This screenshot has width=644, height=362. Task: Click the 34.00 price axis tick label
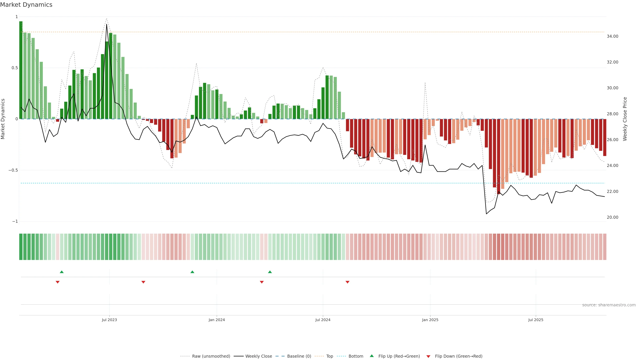pyautogui.click(x=612, y=36)
